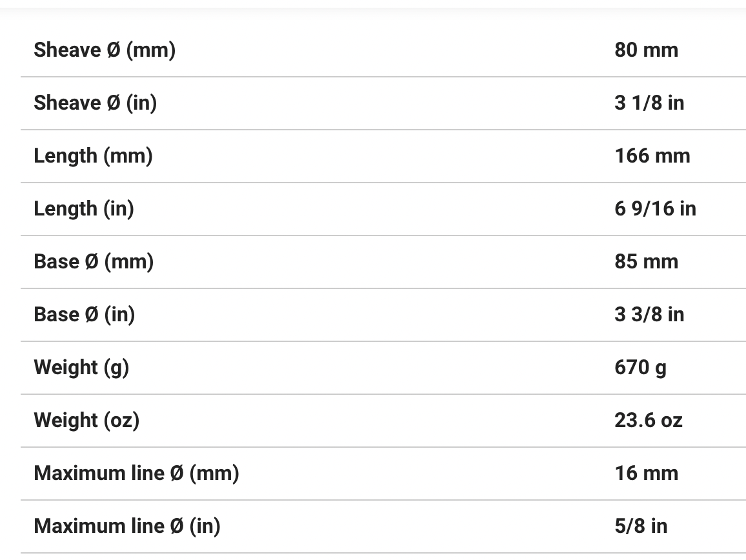The image size is (746, 560).
Task: Select the "5/8 in" value
Action: [x=641, y=526]
